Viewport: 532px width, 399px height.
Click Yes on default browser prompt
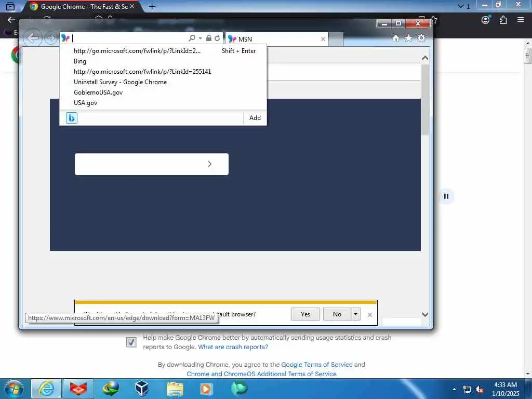305,314
